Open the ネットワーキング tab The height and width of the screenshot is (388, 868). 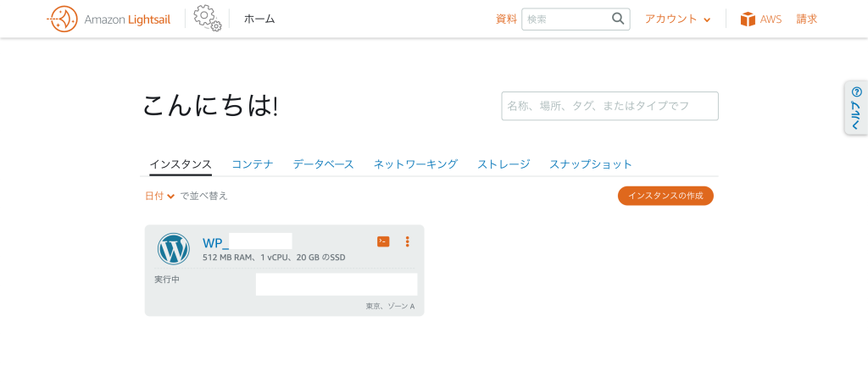coord(415,164)
